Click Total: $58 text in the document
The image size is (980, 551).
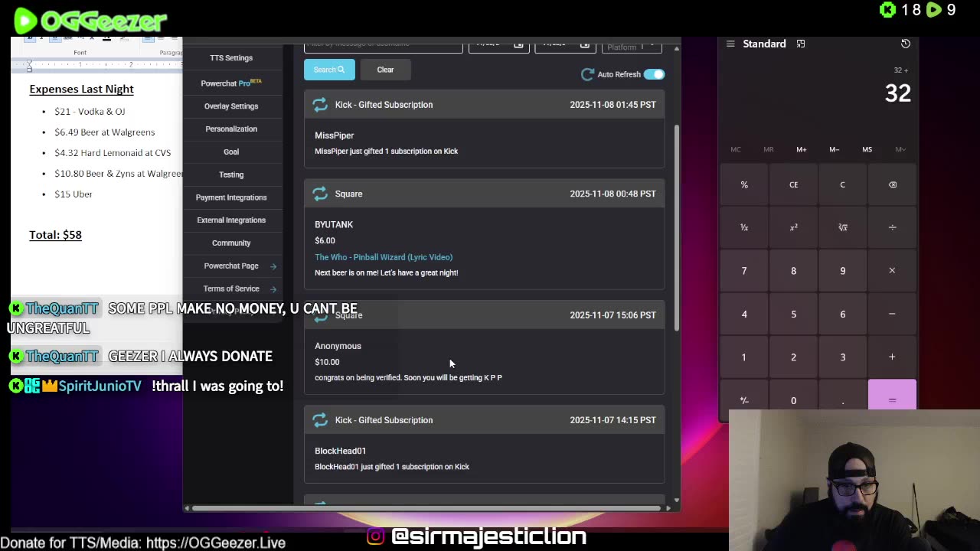pyautogui.click(x=55, y=235)
